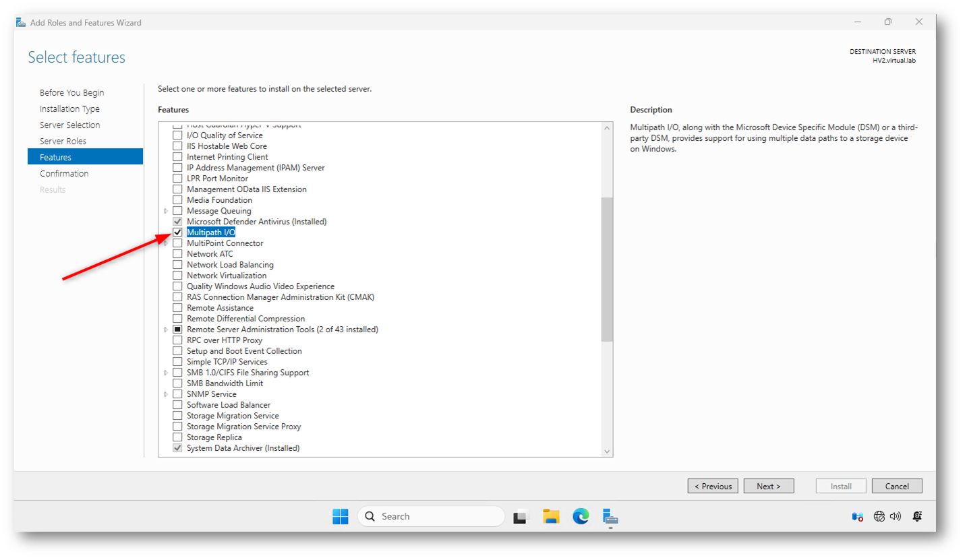Screen dimensions: 965x560
Task: Select "Storage Migration Service Proxy" feature
Action: 244,427
